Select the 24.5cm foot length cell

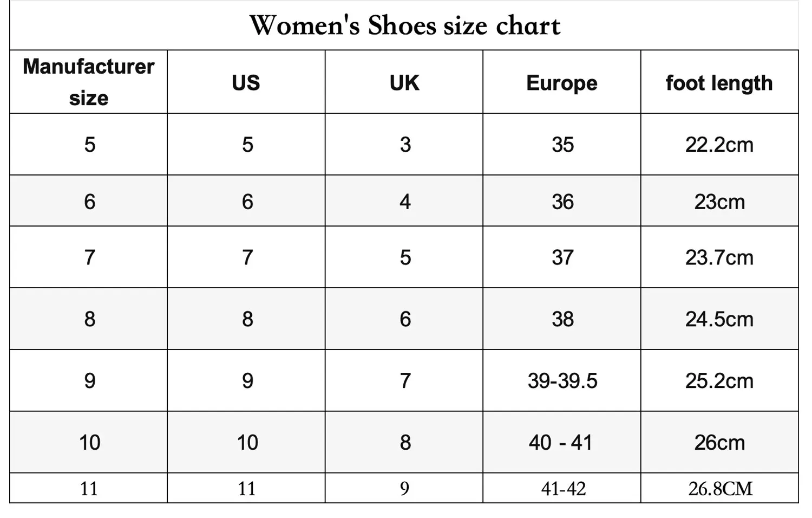[719, 319]
